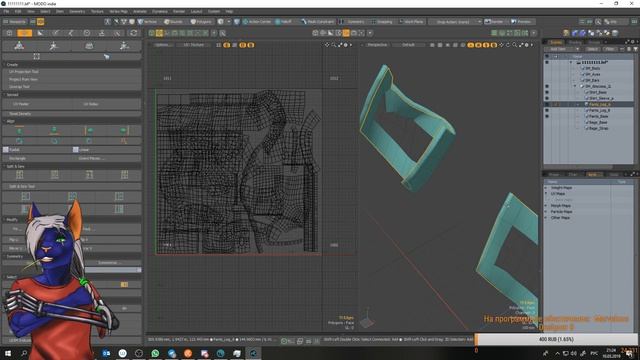The image size is (640, 360).
Task: Collapse the Align section
Action: point(9,121)
